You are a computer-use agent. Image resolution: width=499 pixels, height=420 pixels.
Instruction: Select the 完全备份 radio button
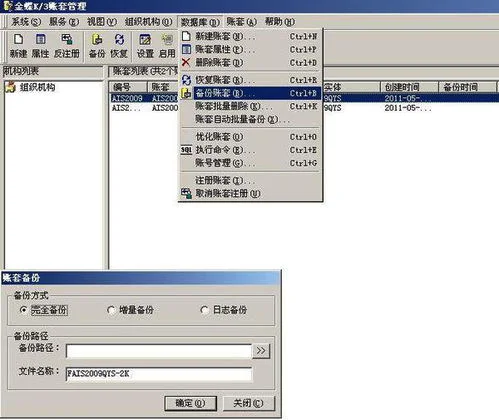pos(23,310)
